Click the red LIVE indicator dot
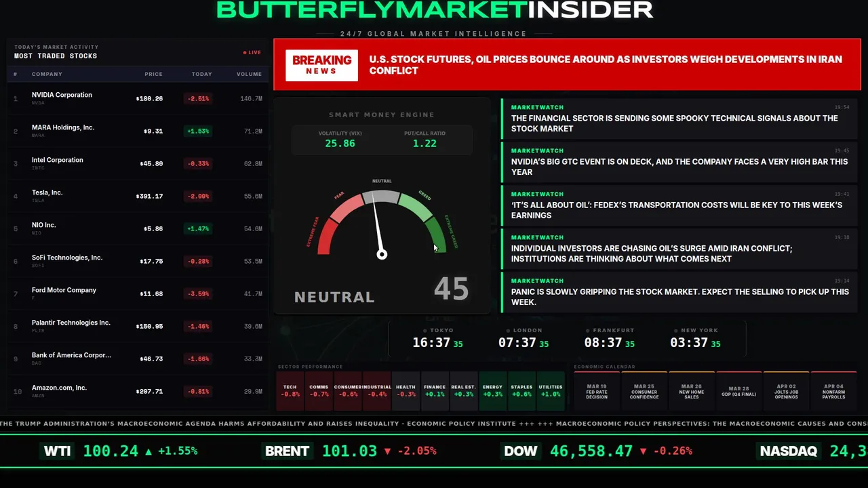The width and height of the screenshot is (868, 488). (x=245, y=52)
